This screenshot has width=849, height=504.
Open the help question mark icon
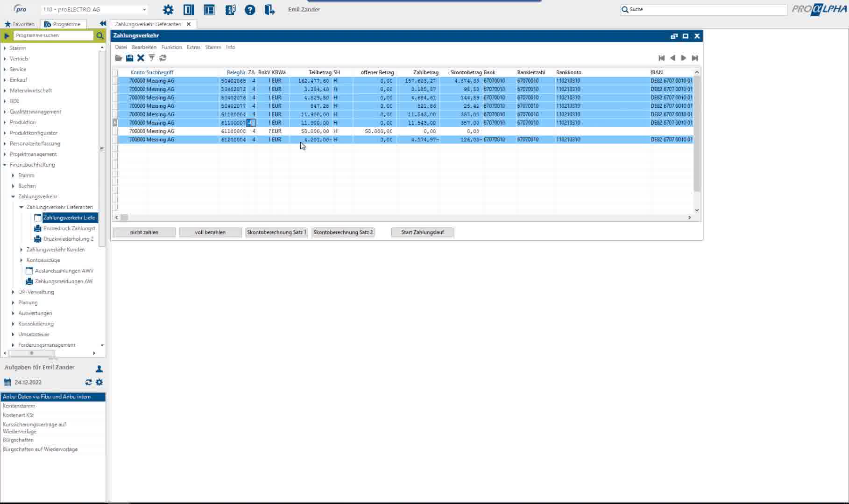(250, 9)
